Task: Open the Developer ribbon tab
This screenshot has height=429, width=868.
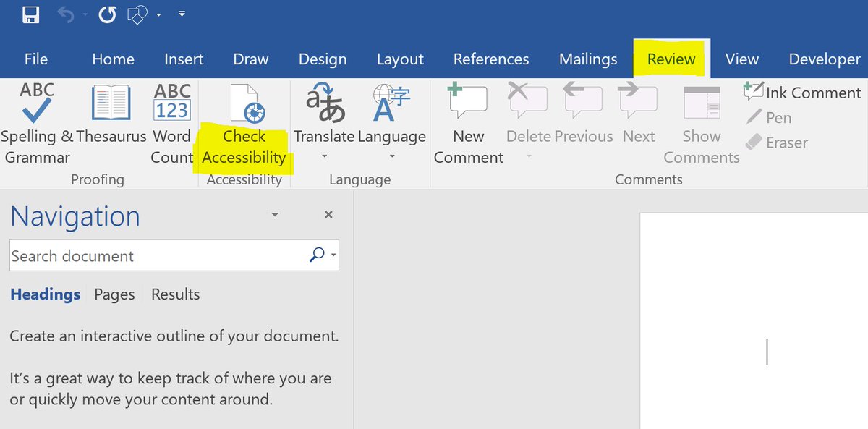Action: pos(825,59)
